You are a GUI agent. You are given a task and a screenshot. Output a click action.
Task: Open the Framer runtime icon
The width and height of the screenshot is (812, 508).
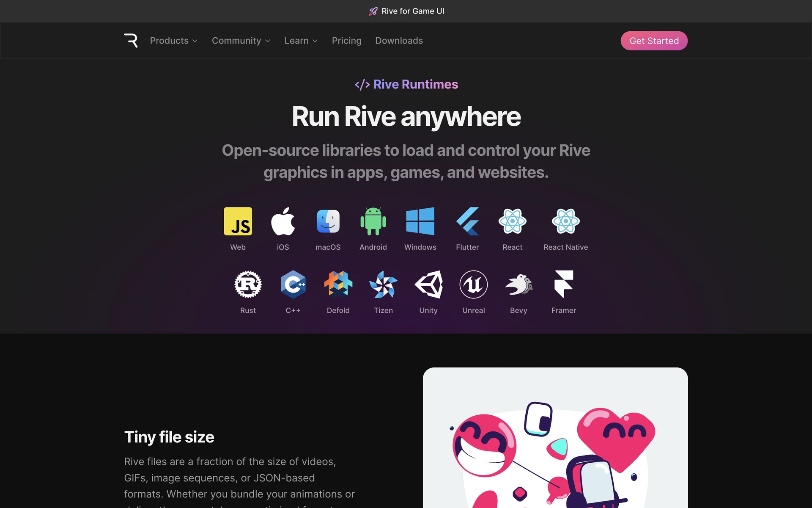point(563,284)
